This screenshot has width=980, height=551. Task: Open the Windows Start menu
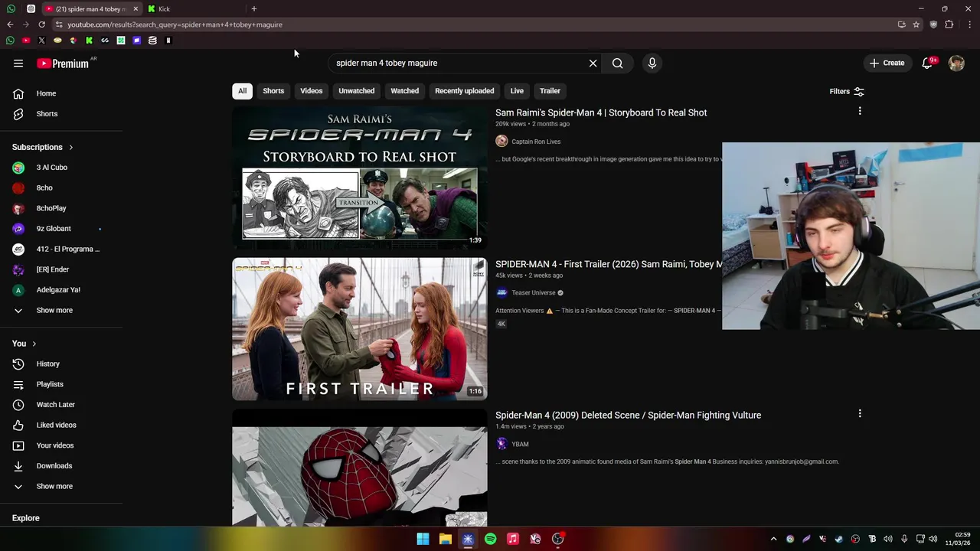[x=423, y=539]
